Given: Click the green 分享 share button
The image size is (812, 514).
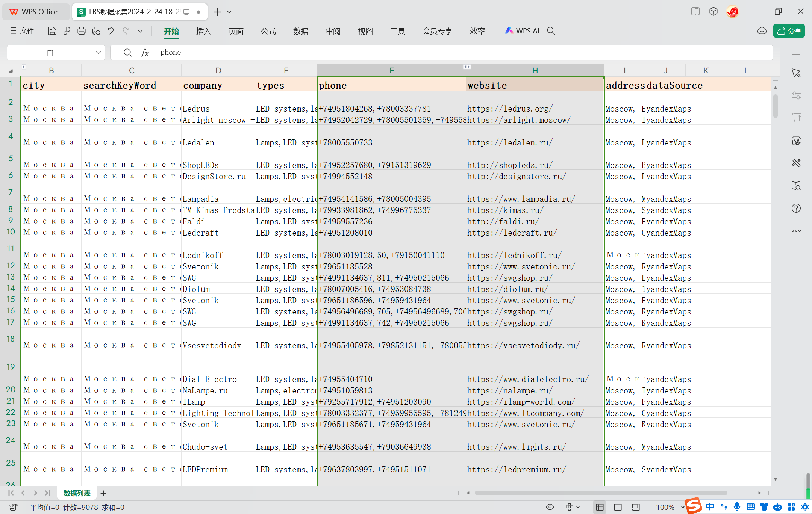Looking at the screenshot, I should click(789, 31).
